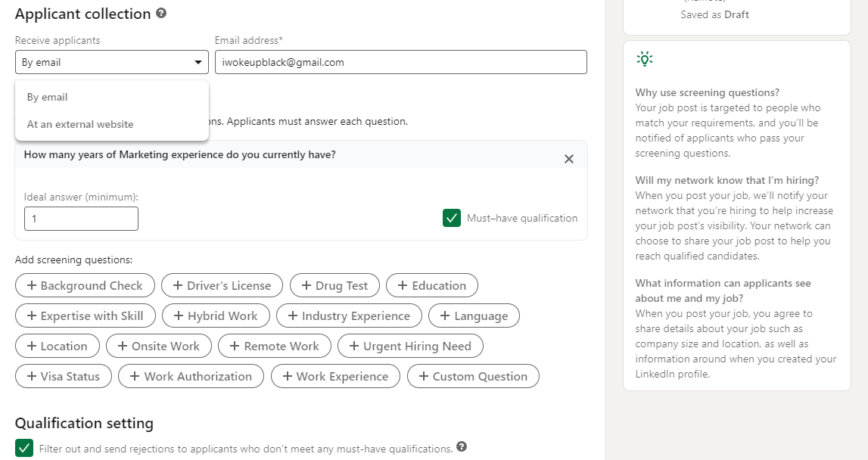Select By email option
868x460 pixels.
48,97
